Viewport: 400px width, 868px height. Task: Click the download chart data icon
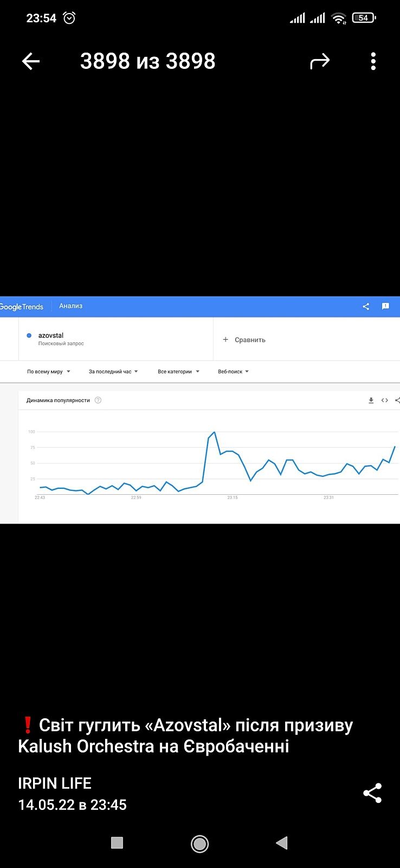(371, 400)
